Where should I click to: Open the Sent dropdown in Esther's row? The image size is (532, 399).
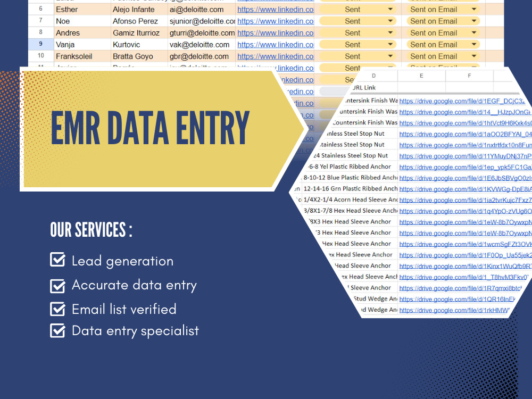click(391, 9)
